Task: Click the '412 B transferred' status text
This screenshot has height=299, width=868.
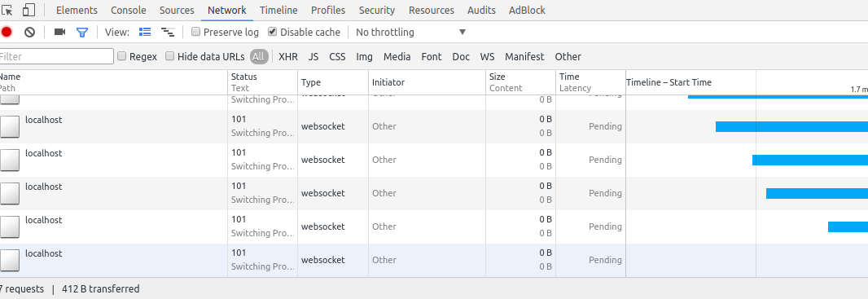Action: [x=101, y=289]
